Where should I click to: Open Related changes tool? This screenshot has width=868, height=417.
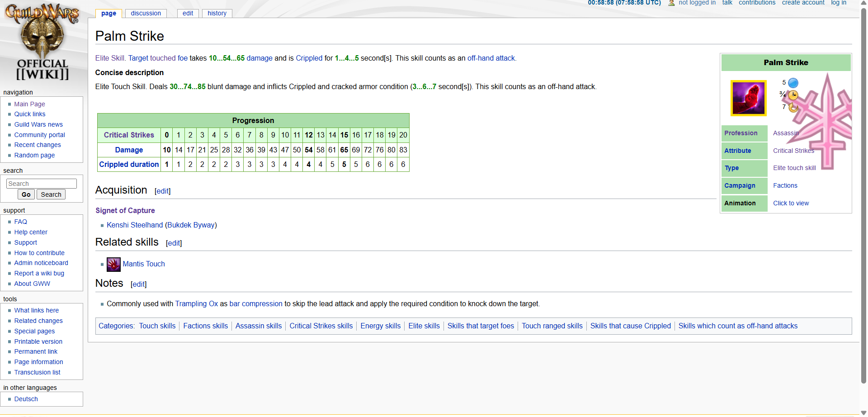(38, 321)
